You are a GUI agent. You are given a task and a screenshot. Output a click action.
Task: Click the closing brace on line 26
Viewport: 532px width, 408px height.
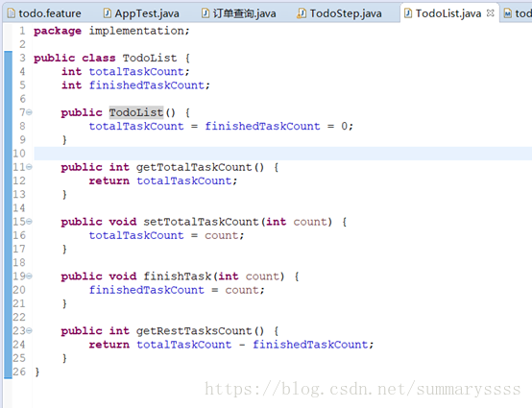click(x=37, y=372)
